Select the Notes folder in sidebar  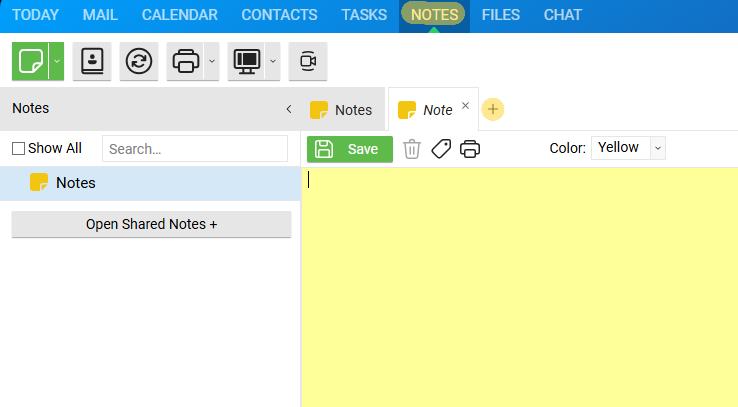coord(150,183)
